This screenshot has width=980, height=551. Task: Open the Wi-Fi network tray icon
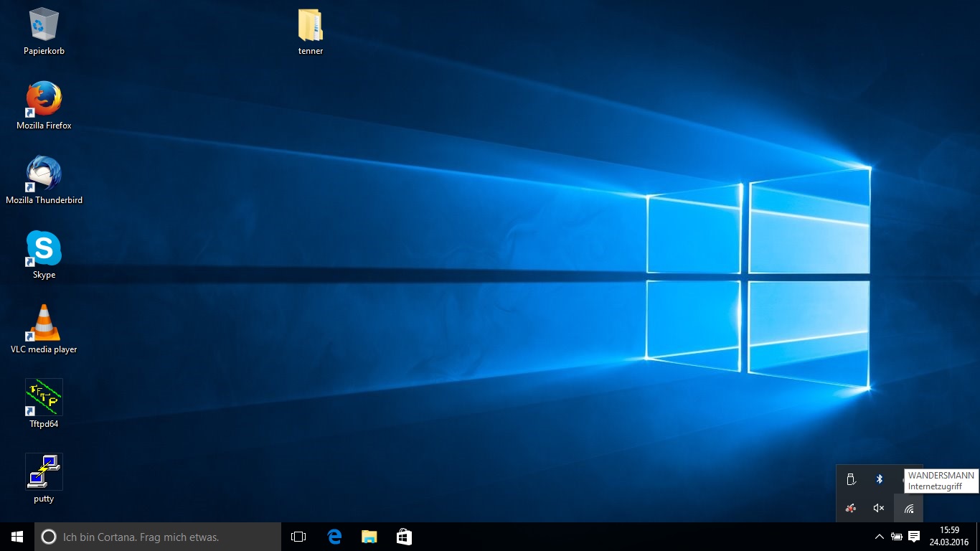(x=908, y=509)
